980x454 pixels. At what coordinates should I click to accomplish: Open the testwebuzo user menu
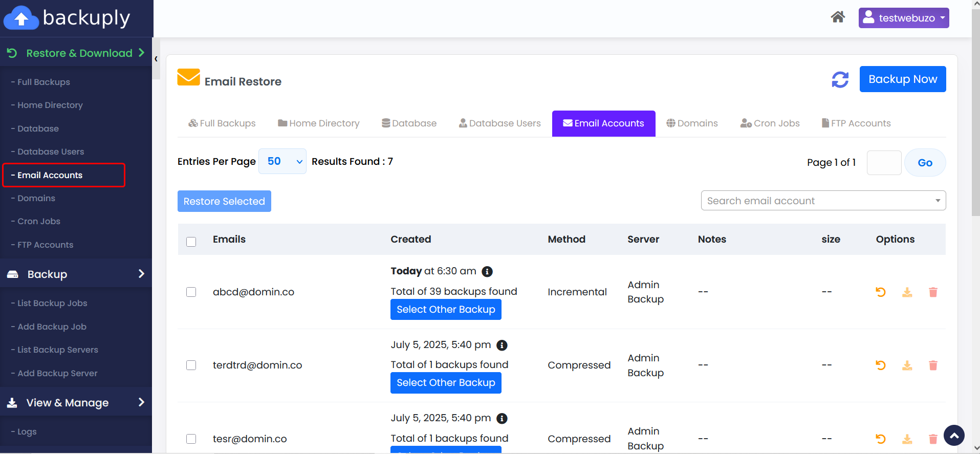pyautogui.click(x=903, y=18)
